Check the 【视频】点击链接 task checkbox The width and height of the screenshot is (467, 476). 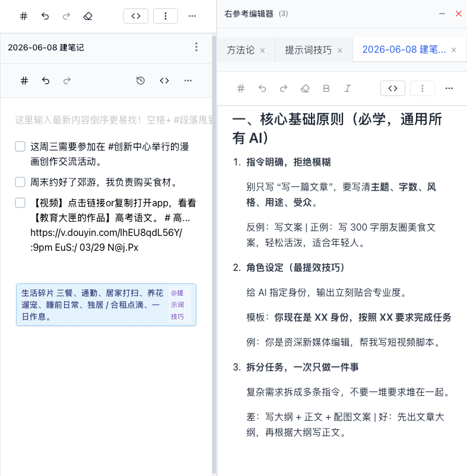tap(20, 203)
